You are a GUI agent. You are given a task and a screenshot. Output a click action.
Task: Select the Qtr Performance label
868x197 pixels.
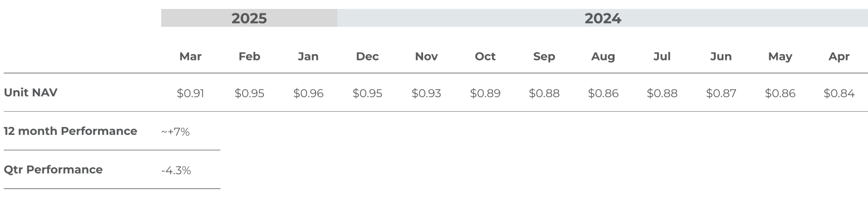(x=53, y=170)
